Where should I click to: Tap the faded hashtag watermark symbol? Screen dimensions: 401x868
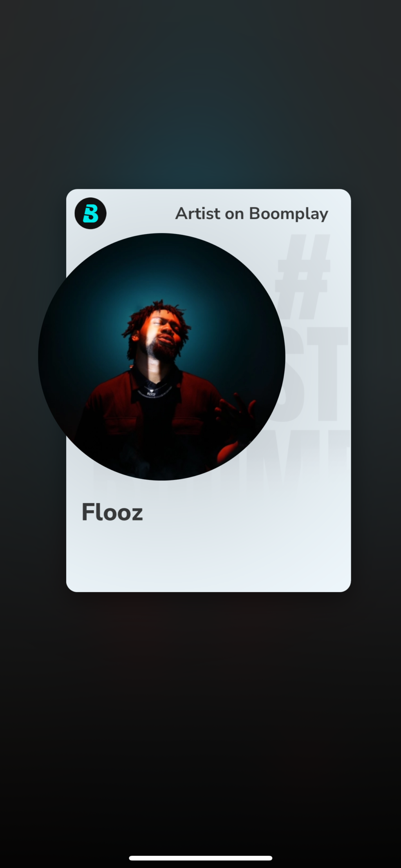(303, 276)
